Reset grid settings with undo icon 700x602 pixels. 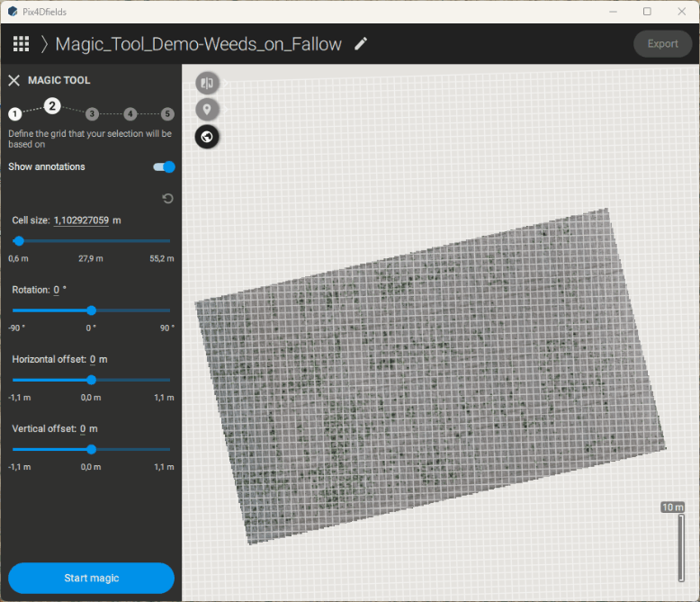tap(167, 198)
